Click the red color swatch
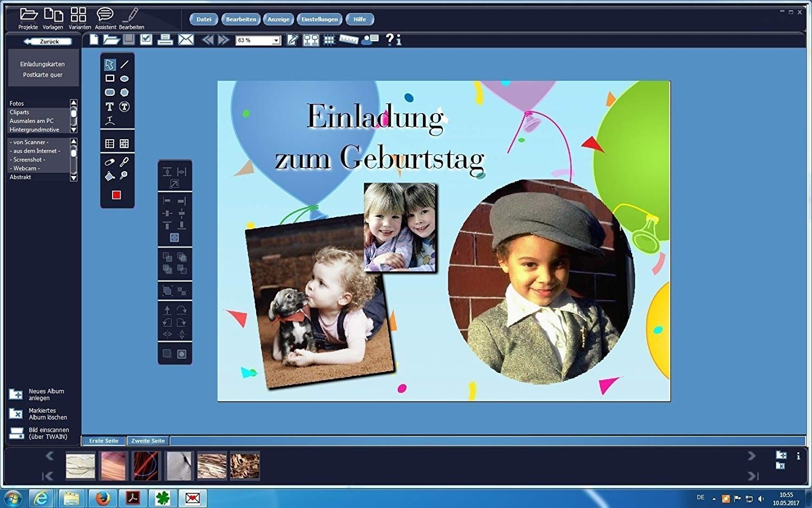The height and width of the screenshot is (508, 812). point(116,195)
